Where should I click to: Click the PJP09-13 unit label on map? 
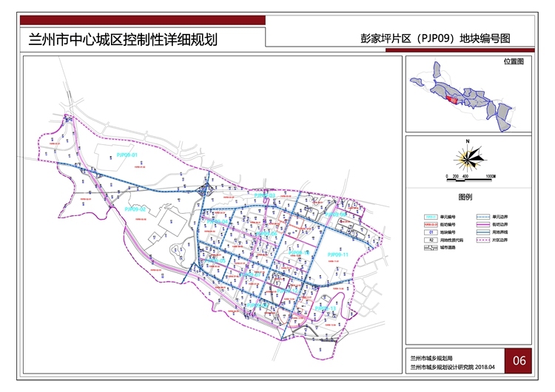pos(324,307)
